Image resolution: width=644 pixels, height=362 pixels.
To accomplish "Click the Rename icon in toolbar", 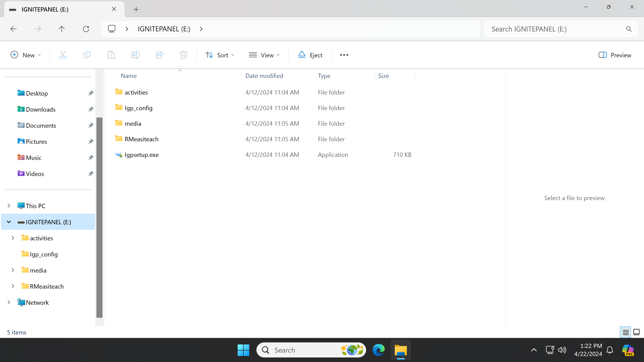I will coord(135,55).
